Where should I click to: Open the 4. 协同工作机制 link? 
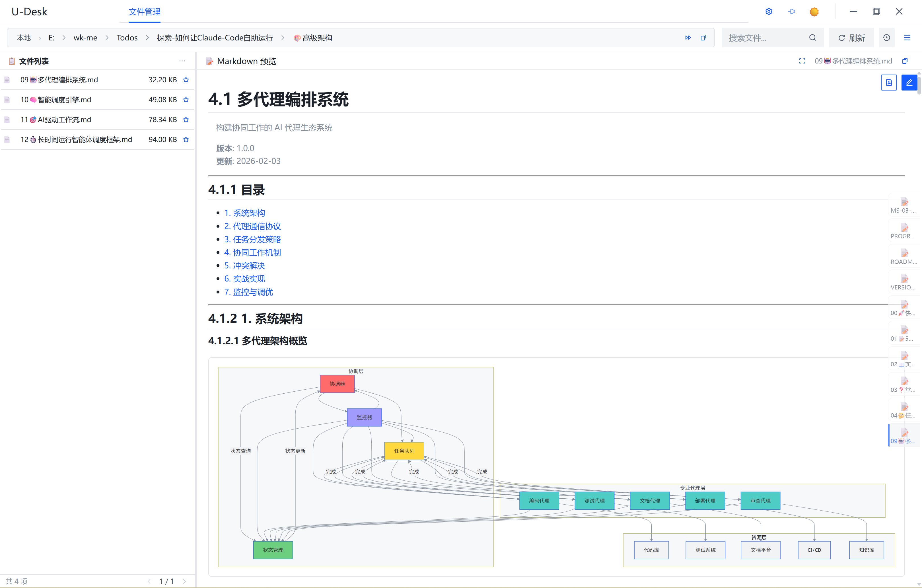(x=252, y=252)
